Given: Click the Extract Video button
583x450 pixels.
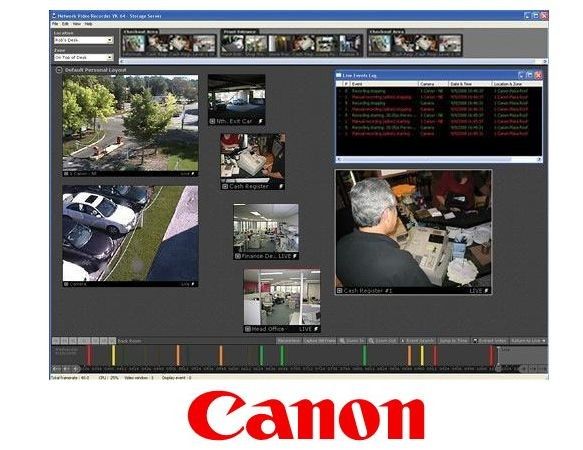Looking at the screenshot, I should 489,341.
